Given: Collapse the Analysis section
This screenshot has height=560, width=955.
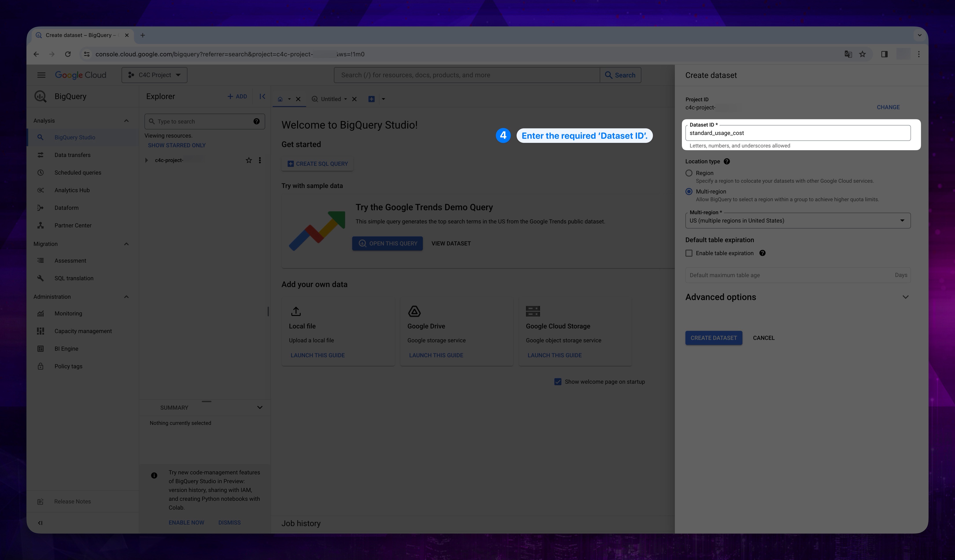Looking at the screenshot, I should 126,121.
